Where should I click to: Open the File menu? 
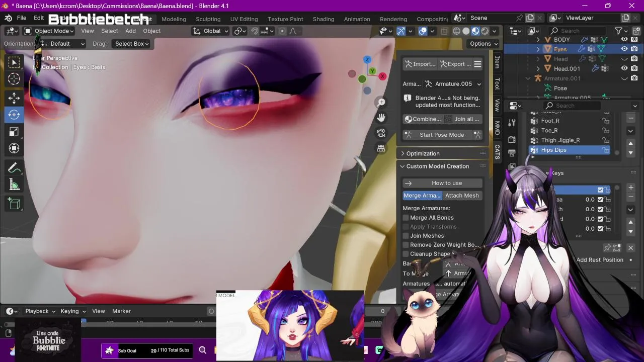[22, 18]
